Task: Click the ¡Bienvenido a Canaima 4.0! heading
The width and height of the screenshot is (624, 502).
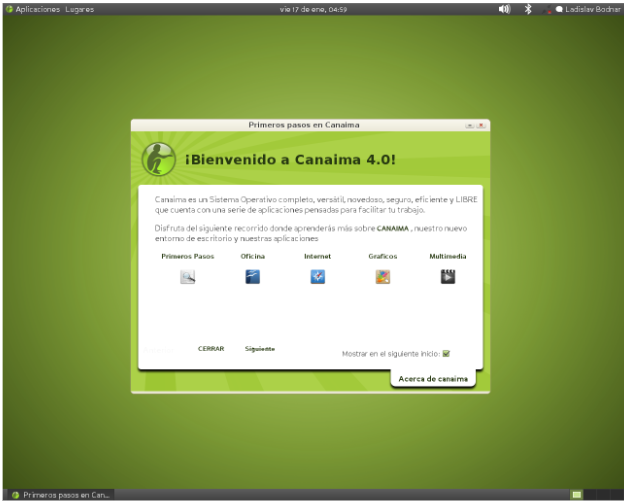Action: click(290, 160)
